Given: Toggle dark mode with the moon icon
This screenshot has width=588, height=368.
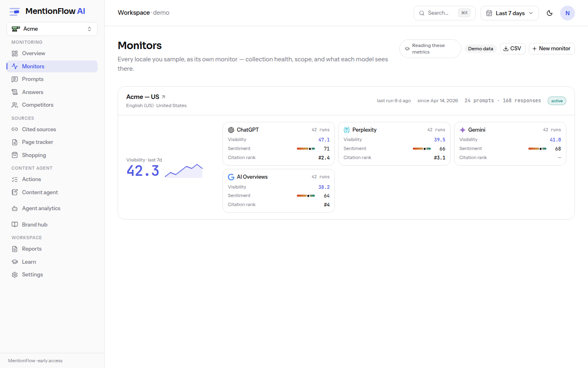Looking at the screenshot, I should 550,13.
